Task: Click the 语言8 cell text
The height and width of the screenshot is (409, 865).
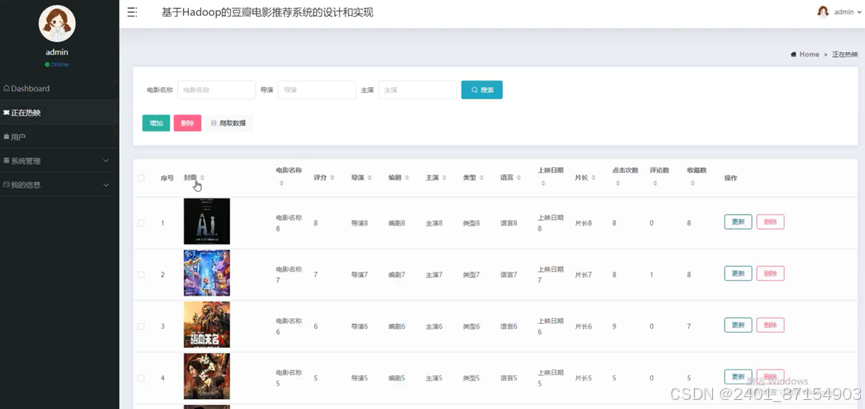Action: 509,223
